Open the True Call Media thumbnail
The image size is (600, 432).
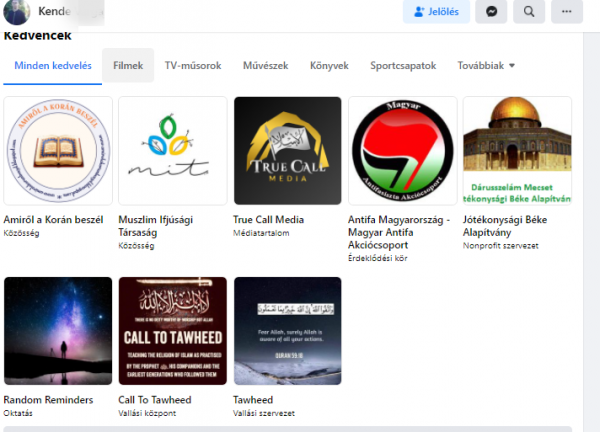(288, 151)
